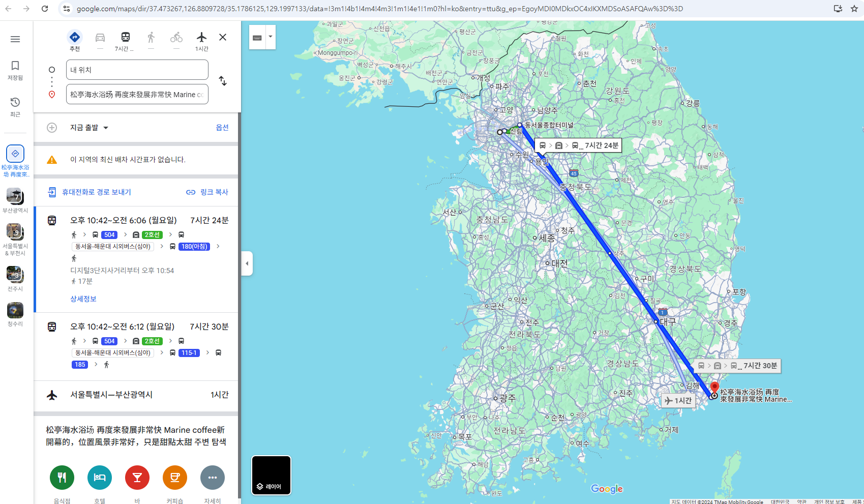Swap start and destination points
Screen dimensions: 864x504
(223, 81)
